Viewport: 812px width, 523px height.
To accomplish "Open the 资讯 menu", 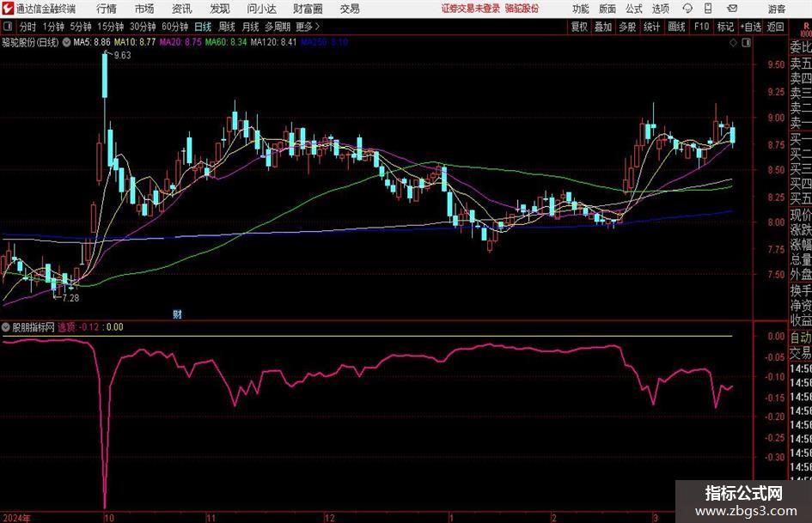I will [x=181, y=9].
